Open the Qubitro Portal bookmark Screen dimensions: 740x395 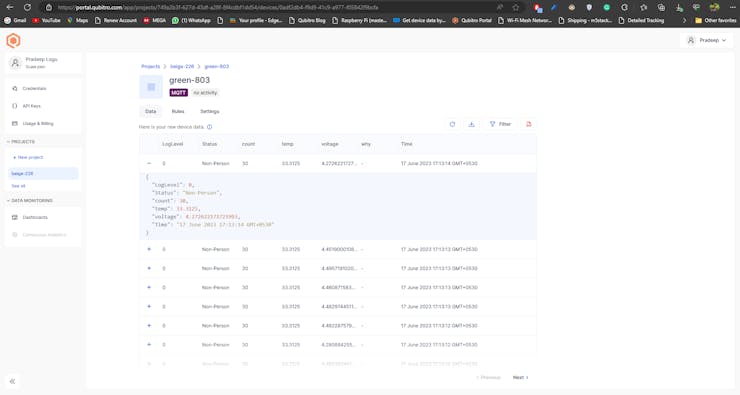471,21
